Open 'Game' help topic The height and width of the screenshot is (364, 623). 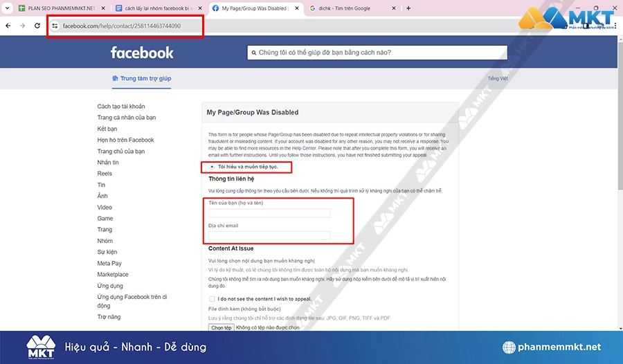click(105, 219)
